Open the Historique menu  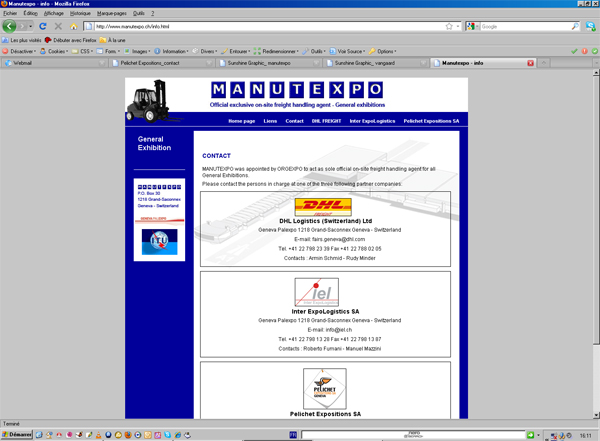pos(80,13)
